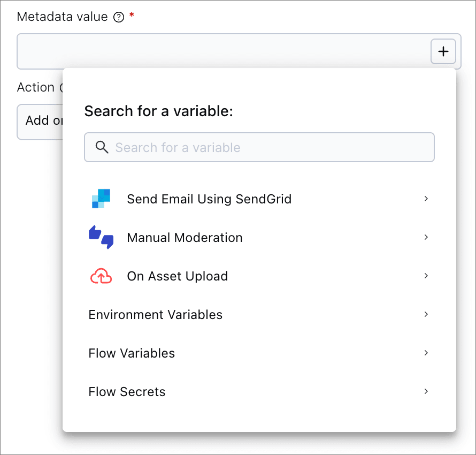Select Send Email Using SendGrid entry
Viewport: 476px width, 455px height.
pos(209,199)
